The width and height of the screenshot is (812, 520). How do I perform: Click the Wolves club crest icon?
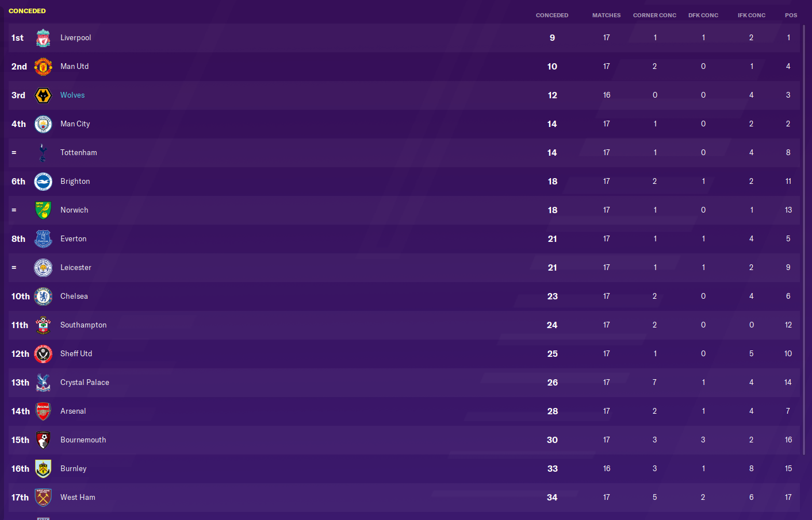tap(43, 95)
